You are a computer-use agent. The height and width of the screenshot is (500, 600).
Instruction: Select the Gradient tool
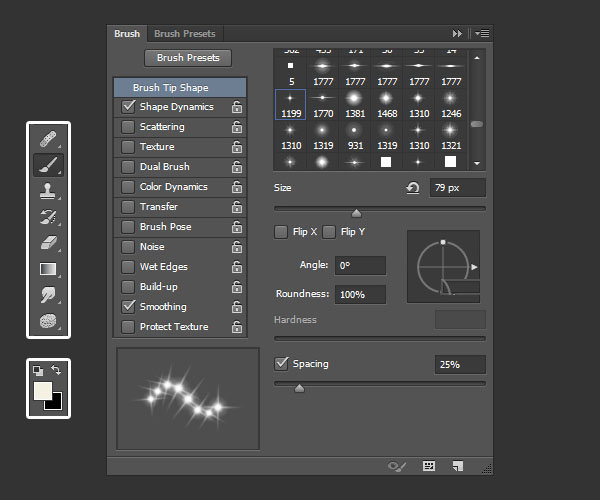(x=48, y=269)
